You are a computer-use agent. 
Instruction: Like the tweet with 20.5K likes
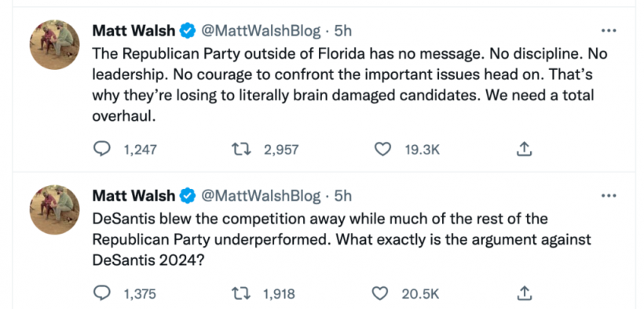381,293
